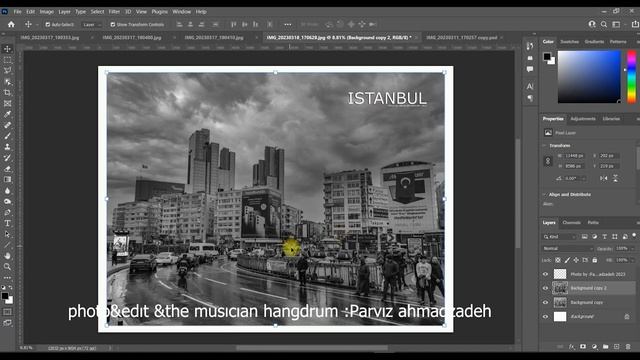The image size is (640, 360).
Task: Click the Flip vertical icon in Transform
Action: click(x=616, y=178)
